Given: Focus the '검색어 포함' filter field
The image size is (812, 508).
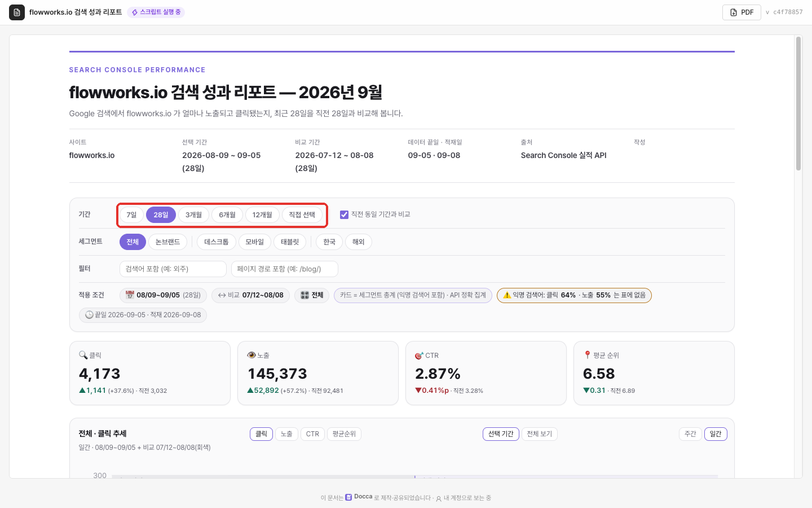Looking at the screenshot, I should tap(173, 269).
